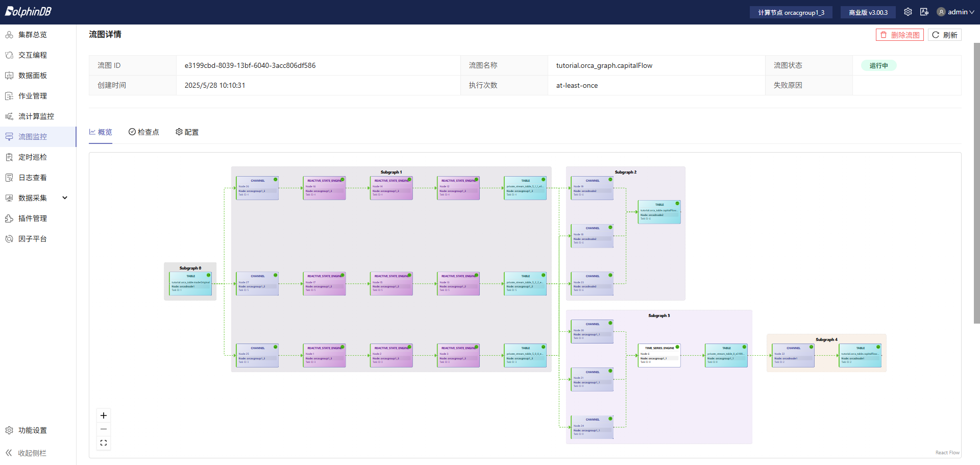Open 插件管理 in the sidebar
The height and width of the screenshot is (465, 980).
33,218
